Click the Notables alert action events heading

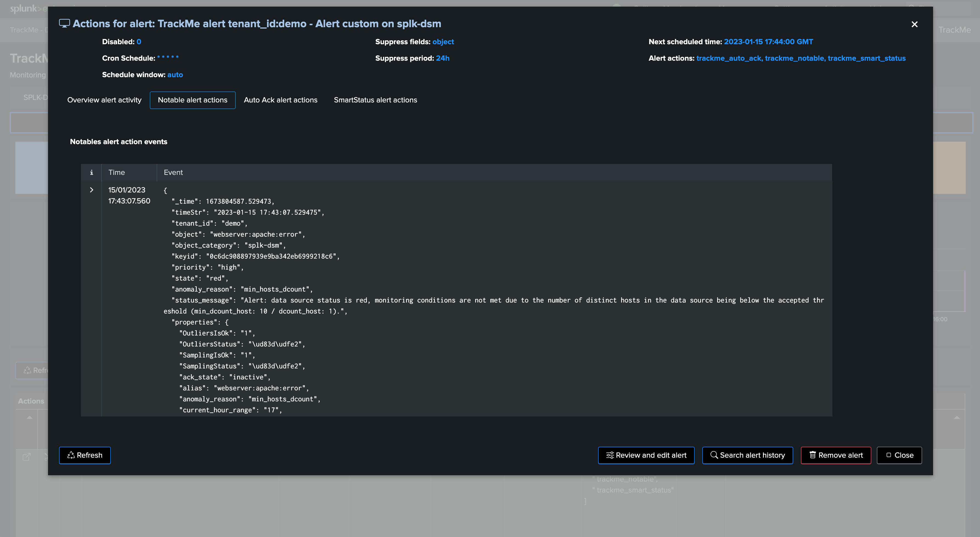(119, 142)
